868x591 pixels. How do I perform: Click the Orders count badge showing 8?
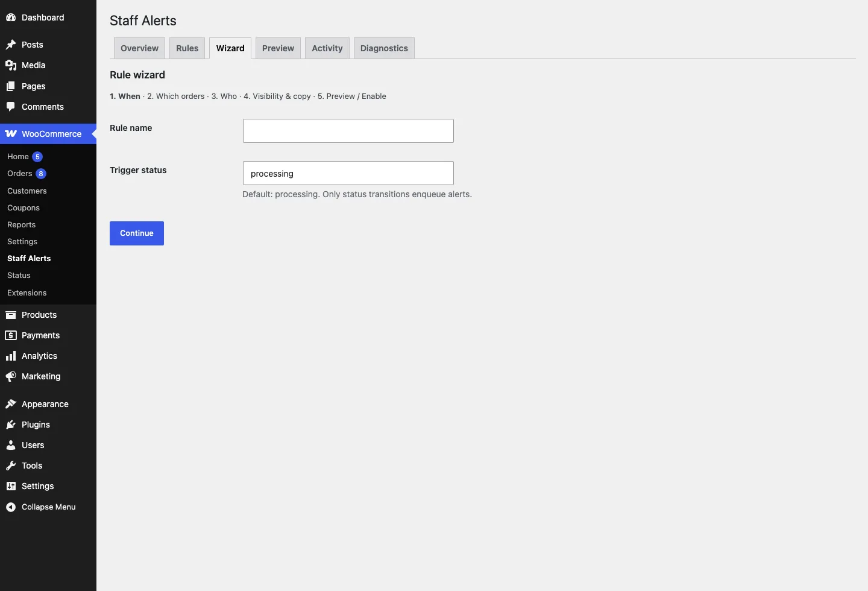[x=41, y=174]
